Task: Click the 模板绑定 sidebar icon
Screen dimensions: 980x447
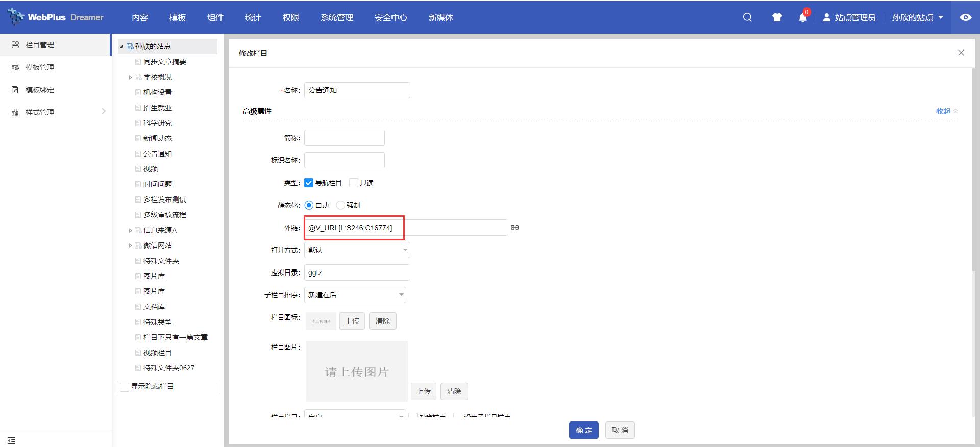Action: point(15,90)
